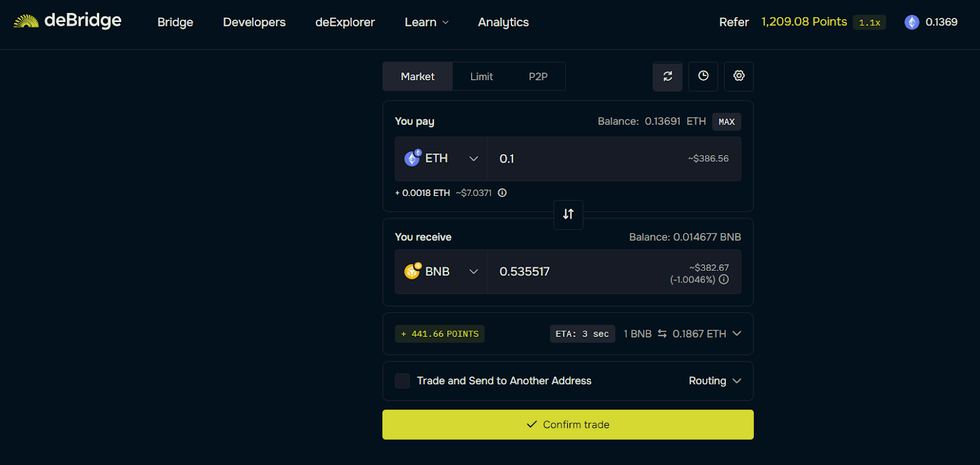The image size is (980, 465).
Task: Click the MAX balance button
Action: [726, 122]
